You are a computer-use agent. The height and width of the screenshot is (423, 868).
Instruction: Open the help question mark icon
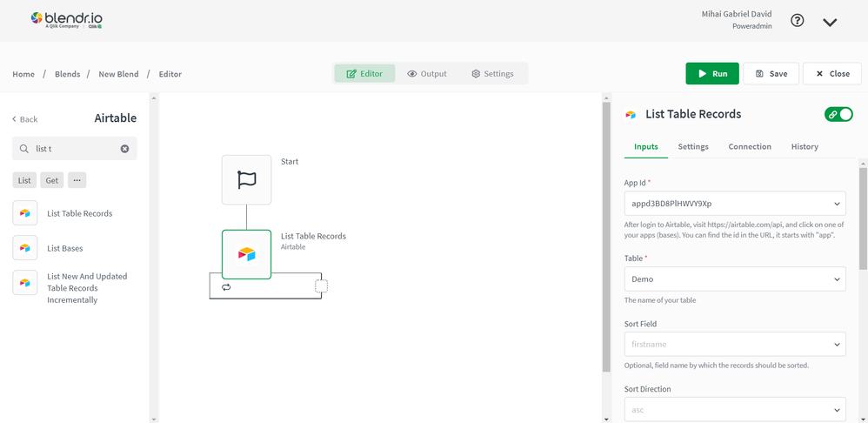[x=797, y=21]
